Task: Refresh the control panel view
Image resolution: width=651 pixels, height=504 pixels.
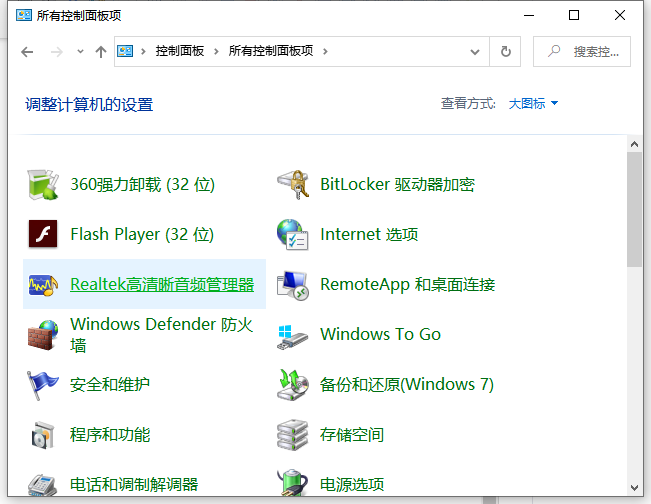Action: (x=505, y=51)
